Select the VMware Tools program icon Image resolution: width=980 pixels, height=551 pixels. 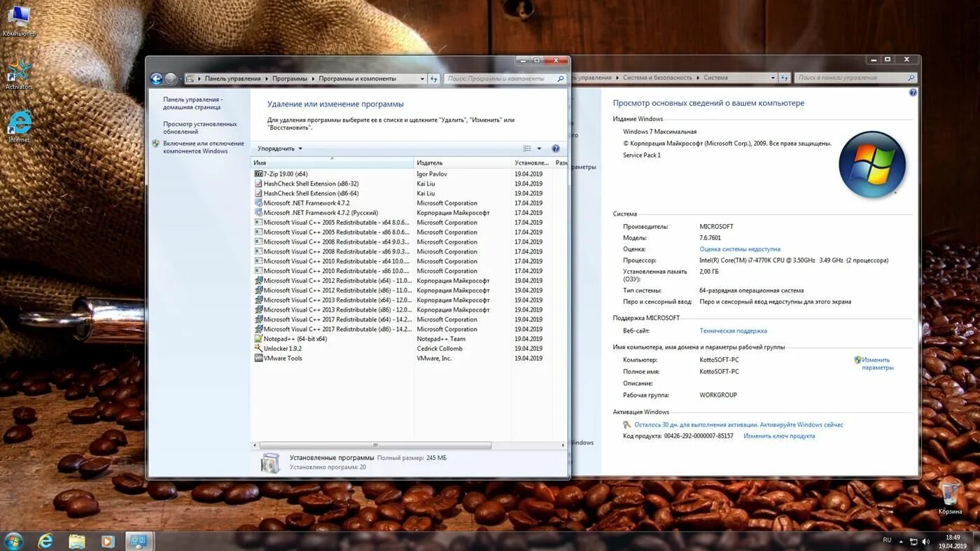pos(258,358)
